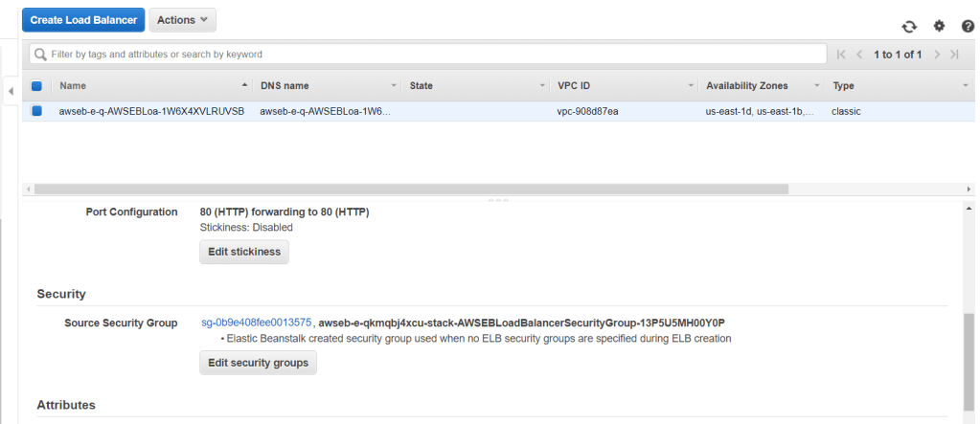Viewport: 980px width, 424px height.
Task: Click the Edit security groups button
Action: [x=258, y=363]
